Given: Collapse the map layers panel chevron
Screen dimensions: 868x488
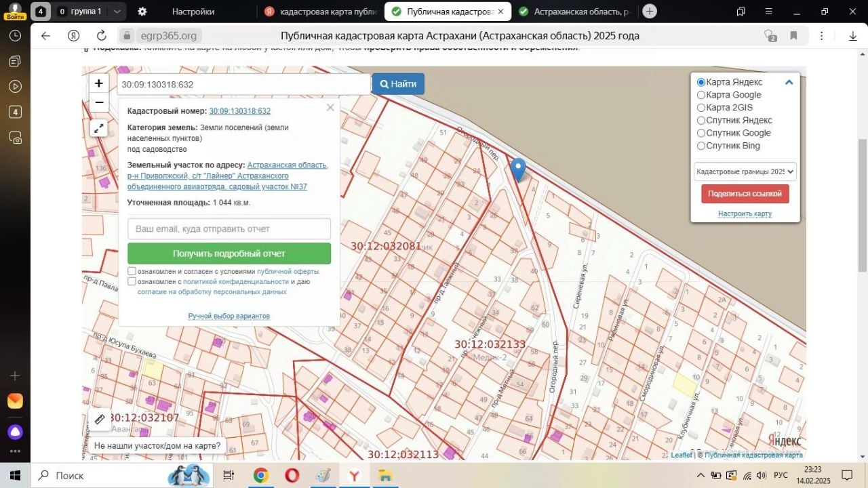Looking at the screenshot, I should [x=789, y=83].
